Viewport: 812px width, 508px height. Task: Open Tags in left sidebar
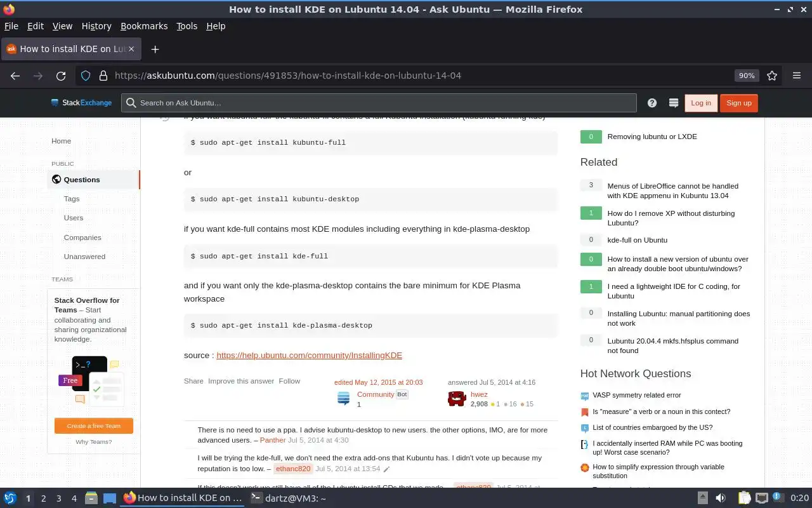[72, 199]
